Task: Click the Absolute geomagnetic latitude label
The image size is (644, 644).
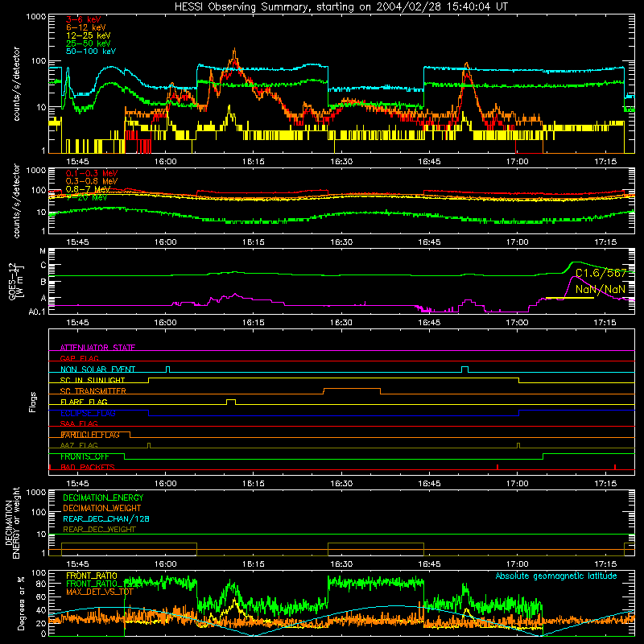Action: (x=556, y=576)
